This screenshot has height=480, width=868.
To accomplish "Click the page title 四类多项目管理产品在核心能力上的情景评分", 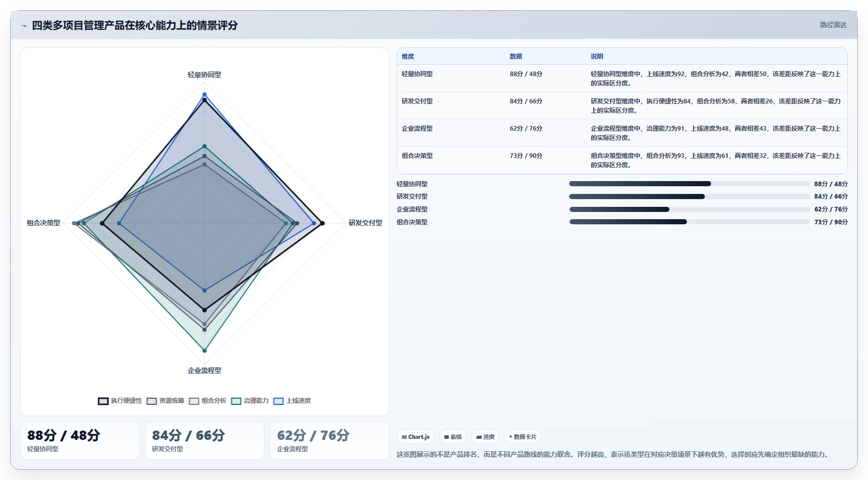I will point(135,25).
